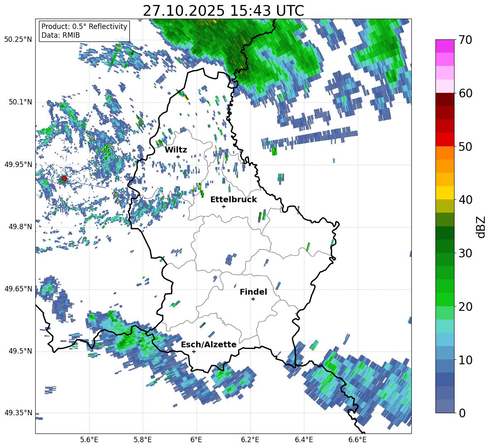Viewport: 491px width, 448px height.
Task: Click the 50.25°N latitude label
Action: tap(18, 40)
